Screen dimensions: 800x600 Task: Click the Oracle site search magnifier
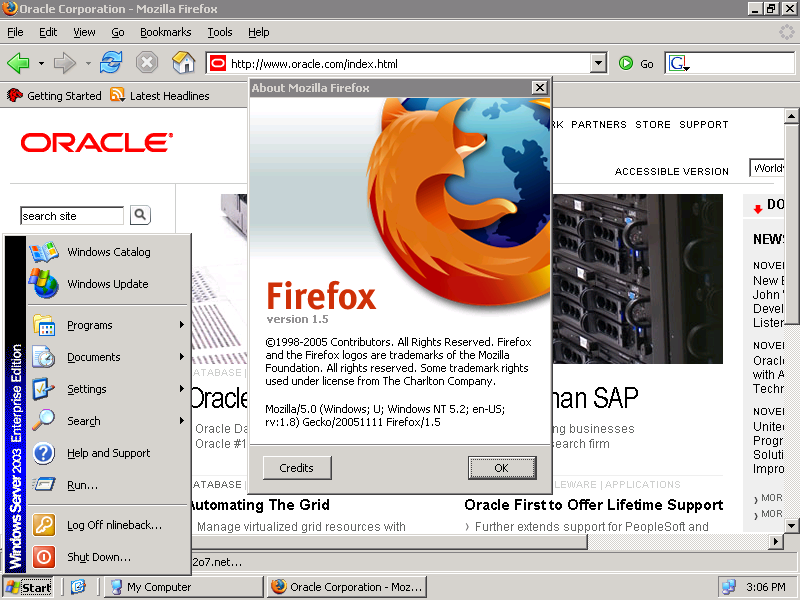pyautogui.click(x=140, y=215)
